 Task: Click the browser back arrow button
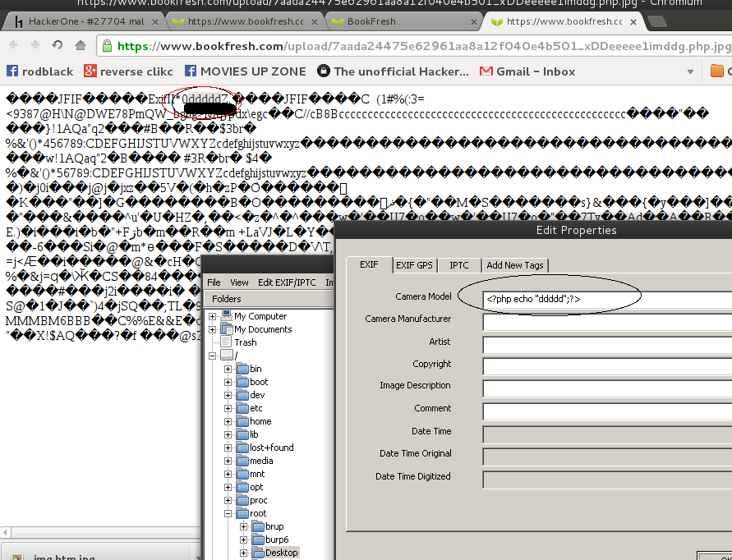14,46
